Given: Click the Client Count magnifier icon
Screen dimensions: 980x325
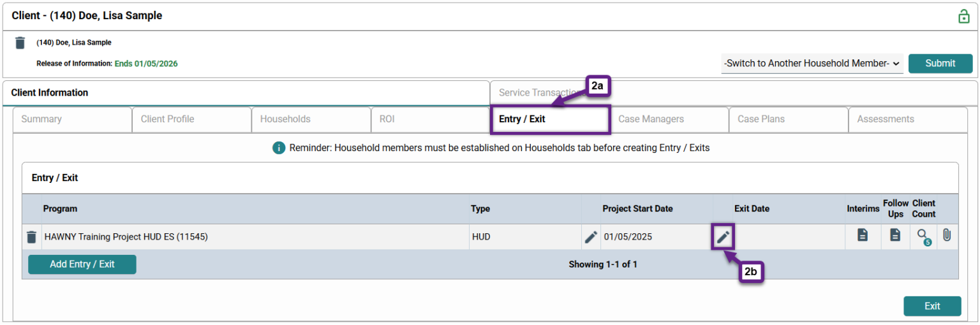Looking at the screenshot, I should pyautogui.click(x=923, y=236).
